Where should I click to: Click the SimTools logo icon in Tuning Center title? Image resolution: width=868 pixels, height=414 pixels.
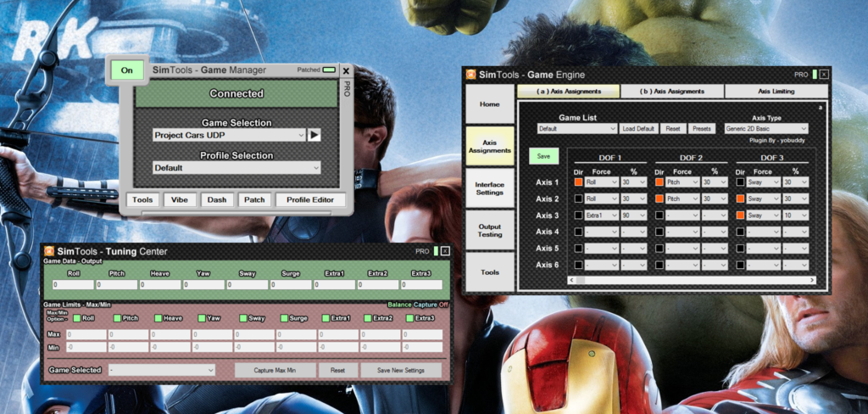pyautogui.click(x=49, y=252)
